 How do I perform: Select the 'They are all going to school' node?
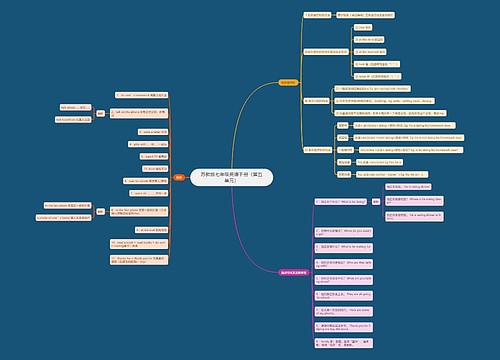[x=344, y=296]
